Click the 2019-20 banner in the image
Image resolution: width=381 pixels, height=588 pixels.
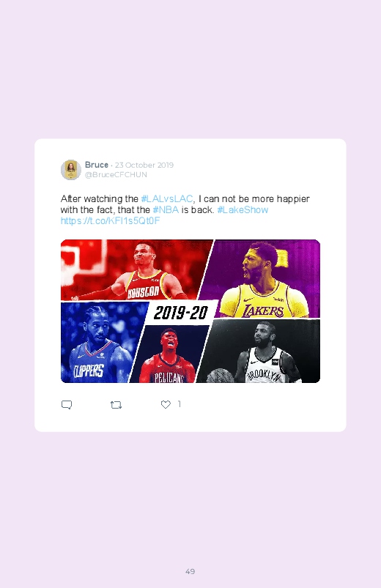point(181,313)
